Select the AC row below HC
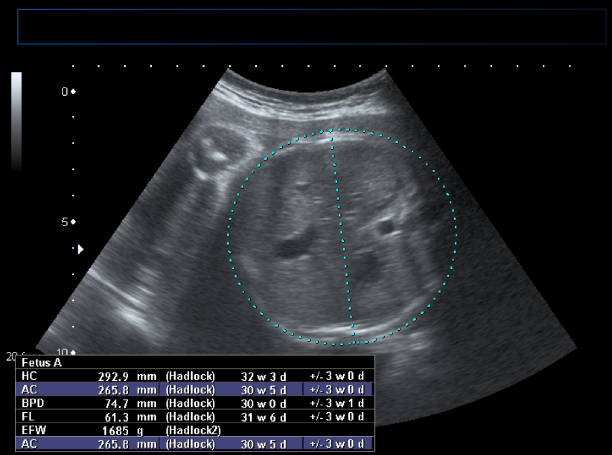 195,389
